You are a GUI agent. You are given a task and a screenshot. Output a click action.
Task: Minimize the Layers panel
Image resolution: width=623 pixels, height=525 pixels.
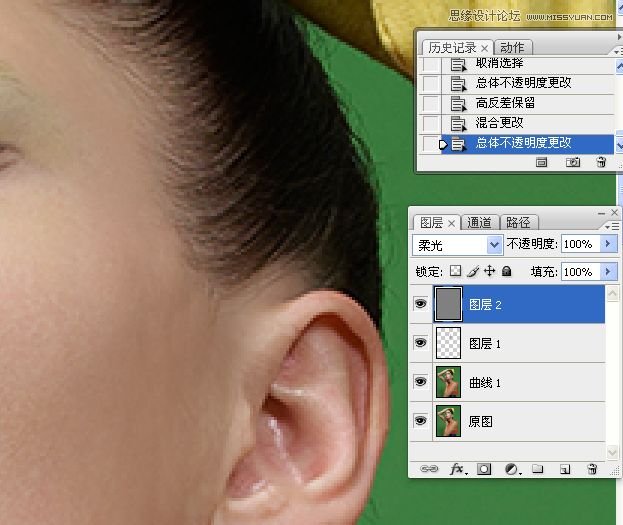(602, 213)
